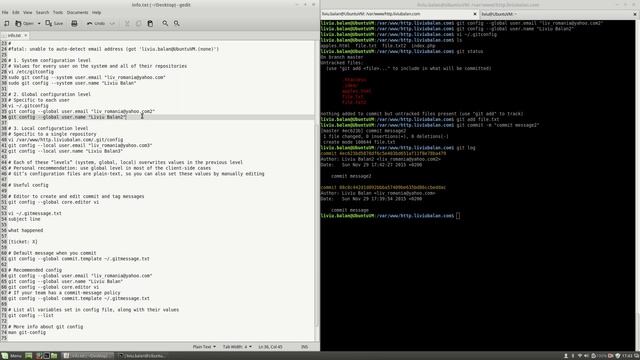
Task: Click the 'subject line' text in gedit
Action: click(x=24, y=219)
